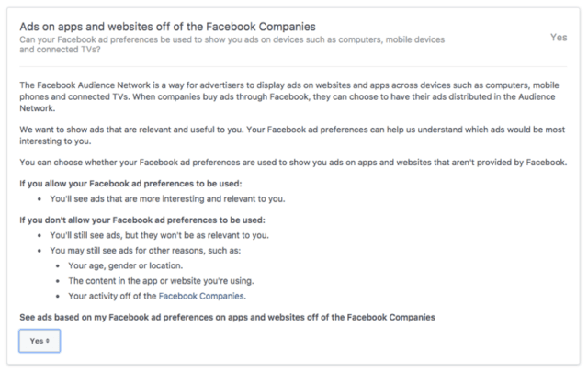The width and height of the screenshot is (588, 372).
Task: Click the 'Can your Facebook ad preferences' subtitle
Action: coord(232,45)
